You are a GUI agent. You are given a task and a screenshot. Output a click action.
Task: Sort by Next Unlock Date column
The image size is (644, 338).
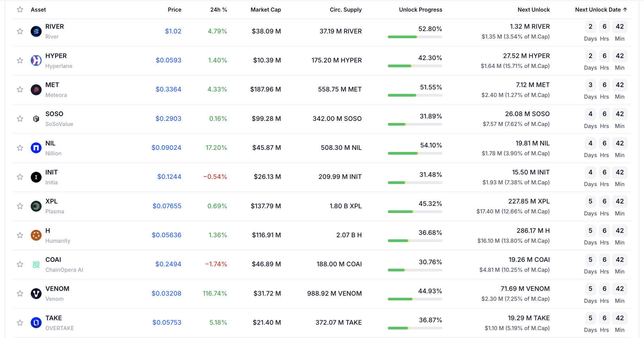point(601,10)
